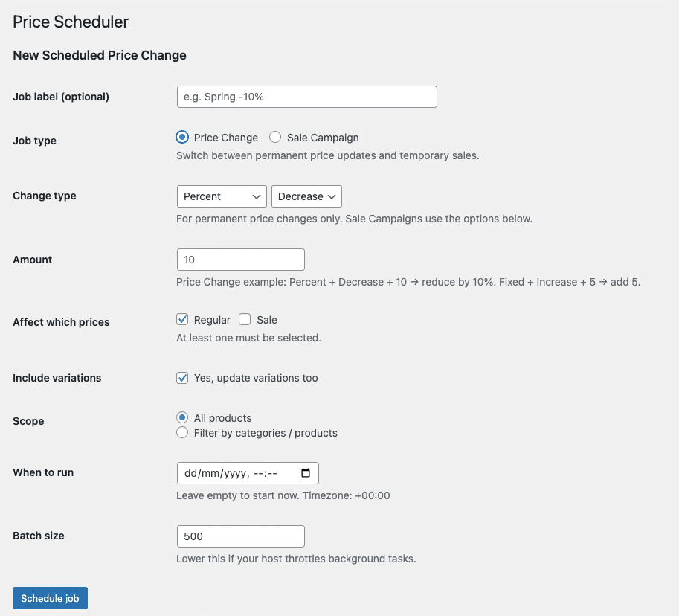Click the chevron on the Decrease dropdown
The height and width of the screenshot is (616, 679).
[332, 196]
